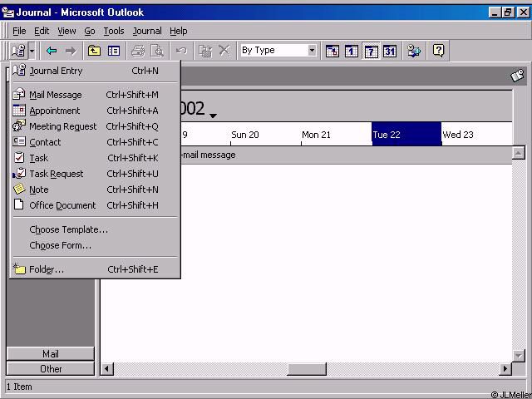Viewport: 532px width, 399px height.
Task: Open the month-year dropdown arrow in timeline
Action: point(213,116)
